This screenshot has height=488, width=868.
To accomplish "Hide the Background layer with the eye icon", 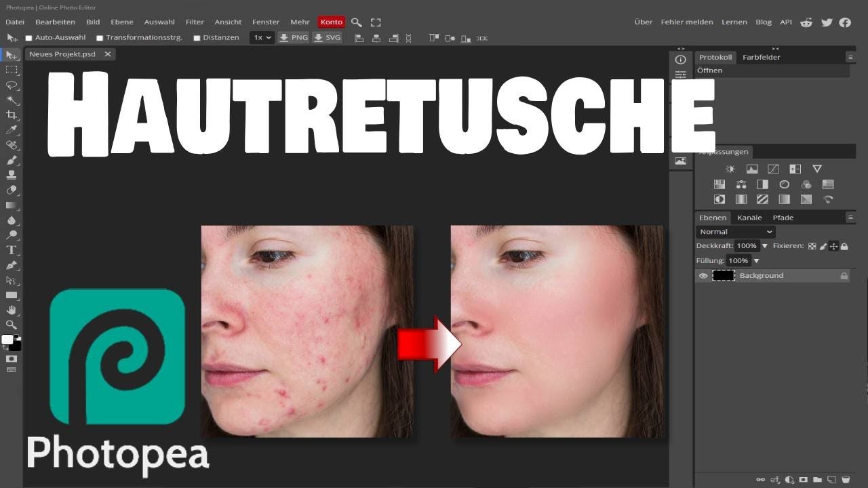I will (x=703, y=276).
